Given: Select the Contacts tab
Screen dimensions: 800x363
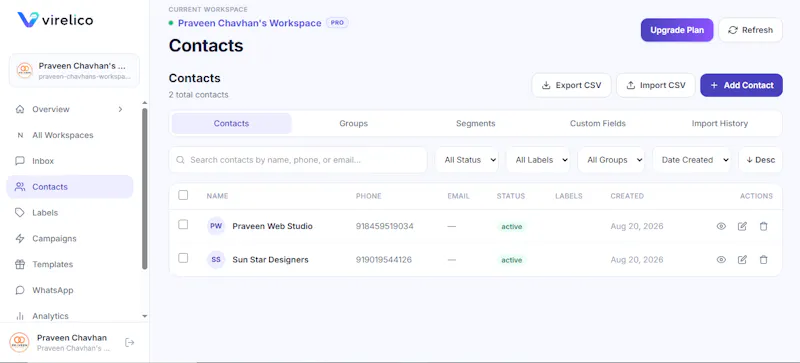Looking at the screenshot, I should (x=232, y=124).
